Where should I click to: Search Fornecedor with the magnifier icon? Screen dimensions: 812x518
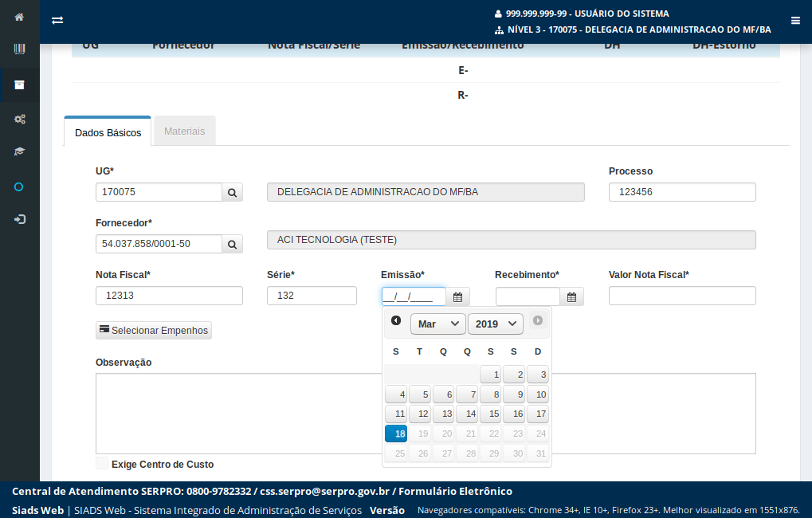tap(233, 244)
